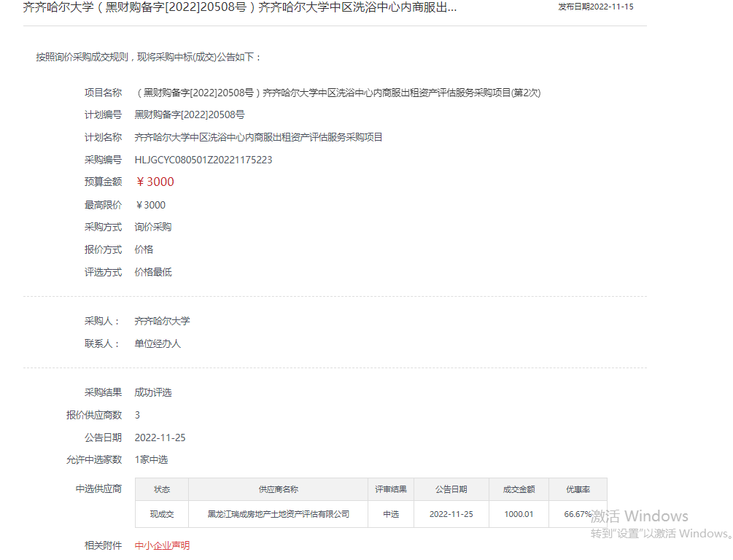
Task: Click the 状态 table header
Action: click(161, 489)
